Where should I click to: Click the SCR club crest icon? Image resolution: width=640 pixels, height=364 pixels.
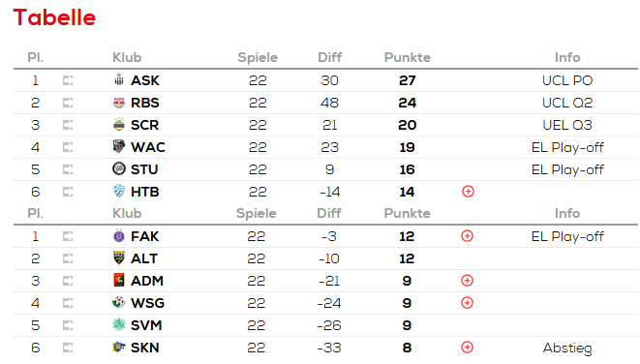pyautogui.click(x=119, y=125)
